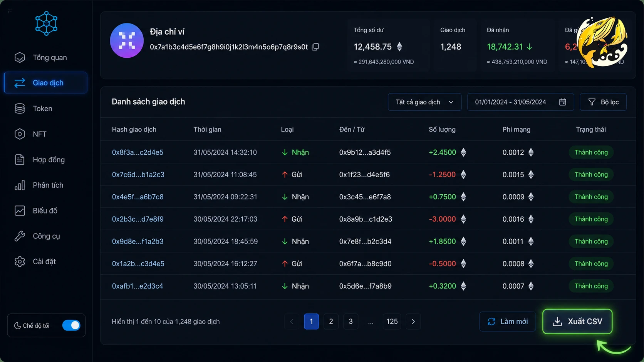Open the Hợp đồng menu item

coord(46,160)
